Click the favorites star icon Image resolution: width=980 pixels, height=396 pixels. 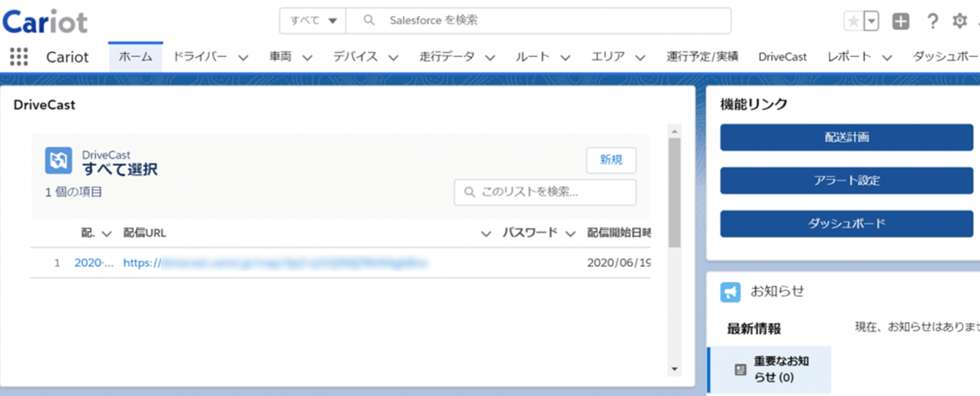click(853, 21)
